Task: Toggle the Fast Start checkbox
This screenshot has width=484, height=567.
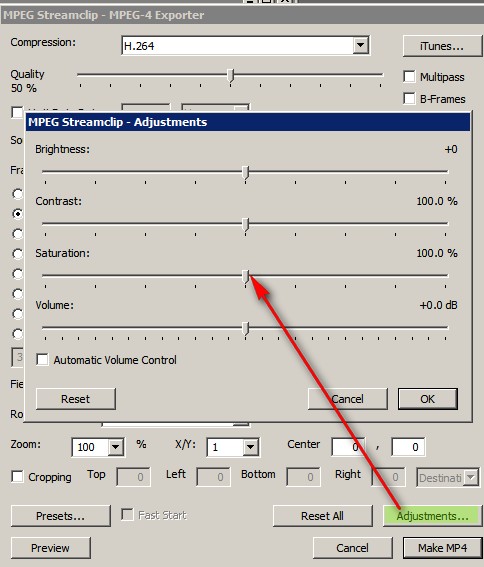Action: 127,514
